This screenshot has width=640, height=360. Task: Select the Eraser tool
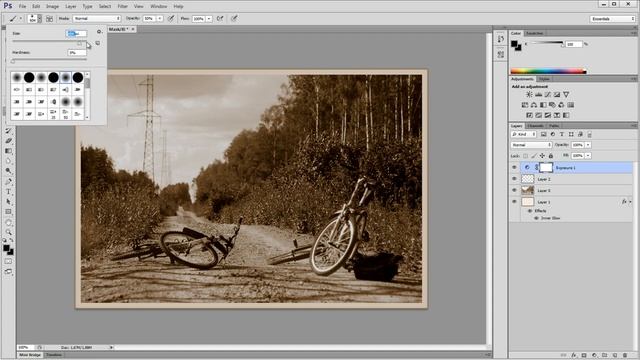pos(8,141)
